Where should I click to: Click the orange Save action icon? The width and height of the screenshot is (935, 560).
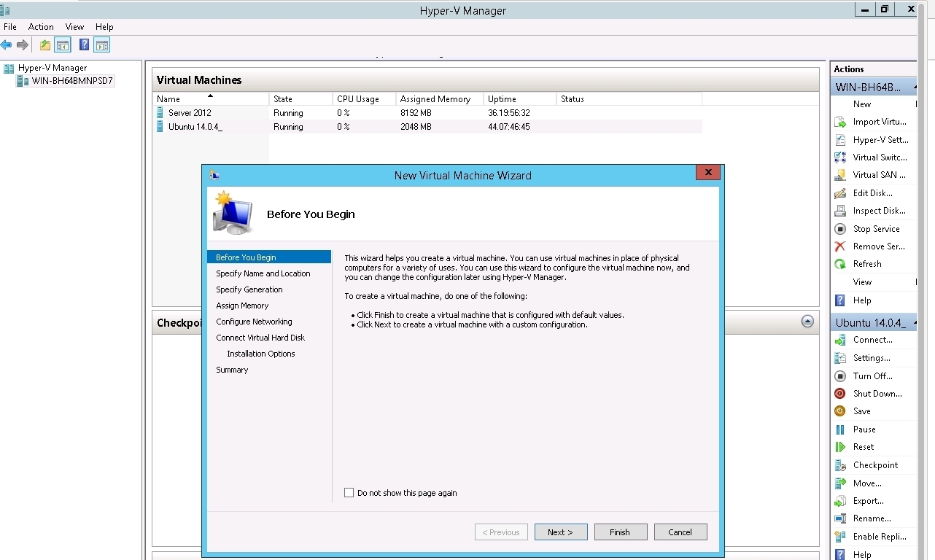(840, 411)
